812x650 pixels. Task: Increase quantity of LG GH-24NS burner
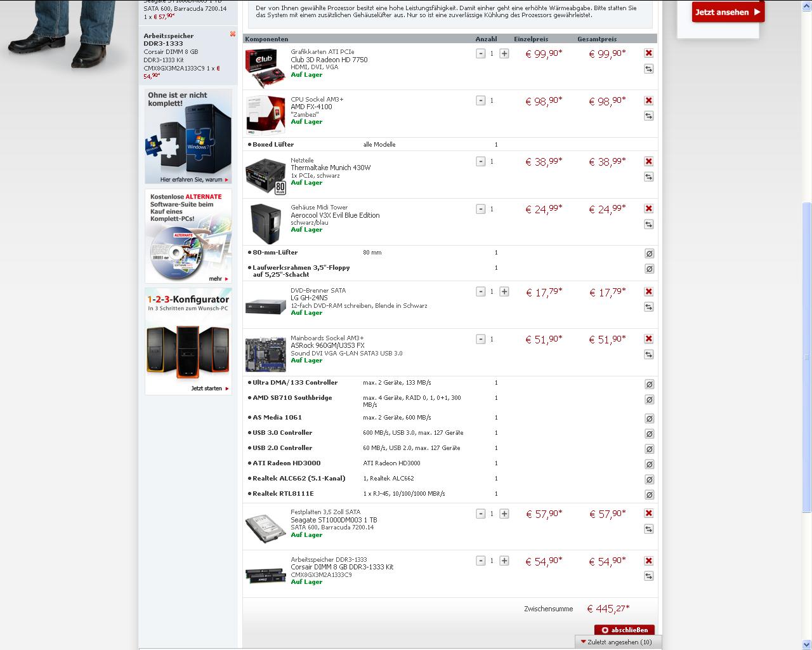click(504, 291)
